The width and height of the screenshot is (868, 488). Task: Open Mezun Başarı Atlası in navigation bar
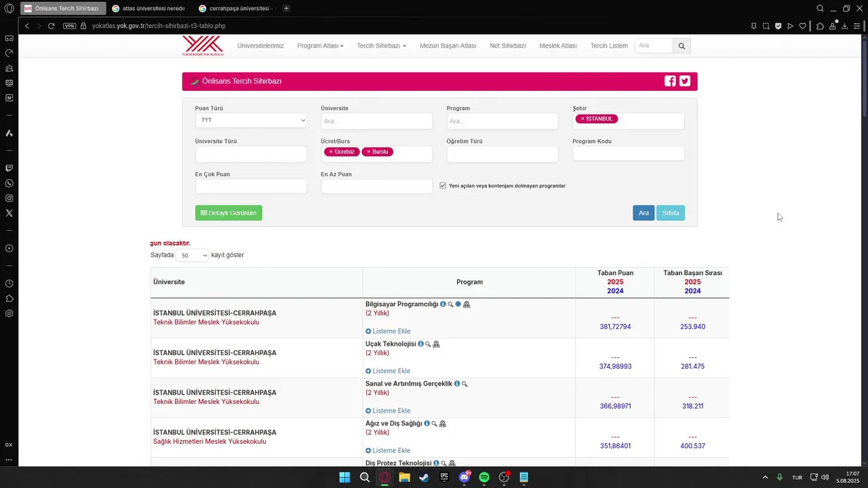pos(448,45)
